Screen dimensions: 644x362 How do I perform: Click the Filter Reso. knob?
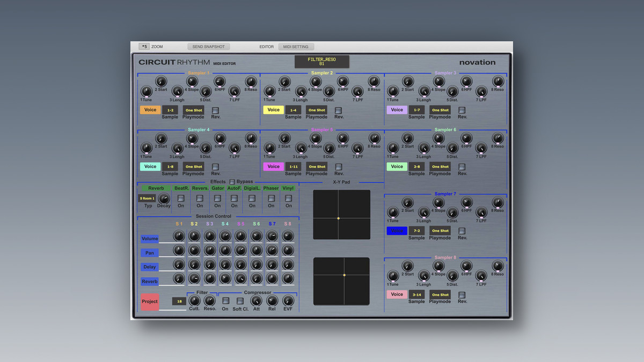point(210,300)
